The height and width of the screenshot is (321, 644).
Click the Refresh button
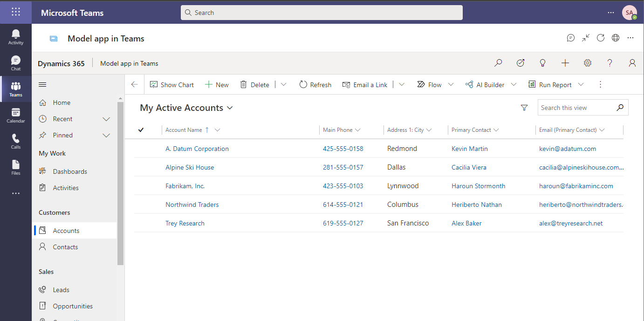tap(315, 84)
